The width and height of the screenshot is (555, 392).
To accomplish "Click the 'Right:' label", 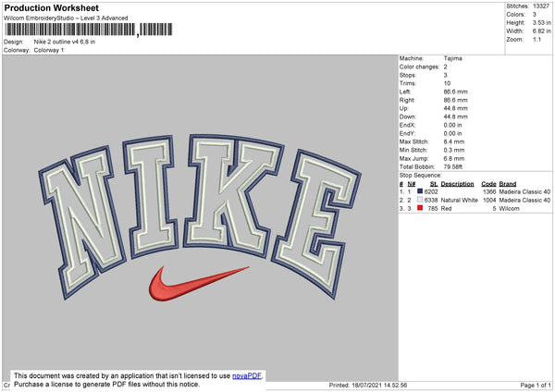I will coord(407,100).
